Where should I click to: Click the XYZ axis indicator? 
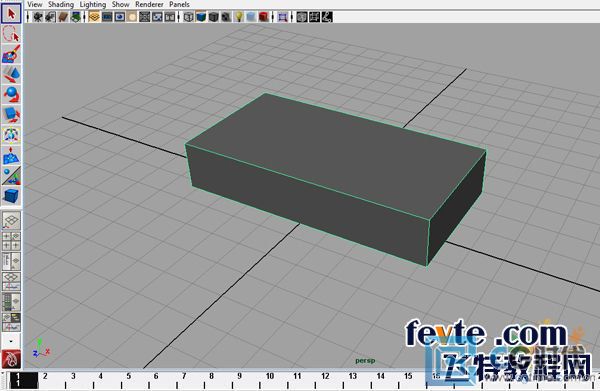(x=41, y=348)
